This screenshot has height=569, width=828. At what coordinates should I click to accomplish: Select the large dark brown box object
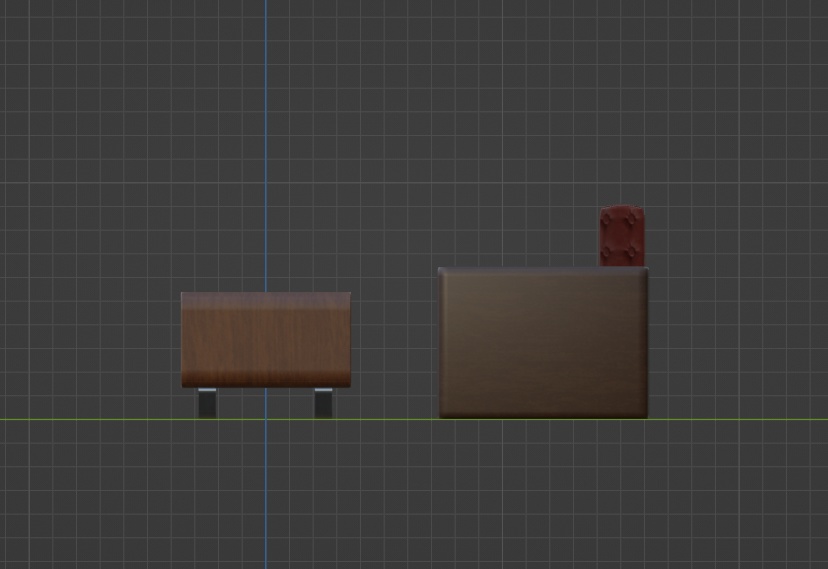(x=543, y=343)
